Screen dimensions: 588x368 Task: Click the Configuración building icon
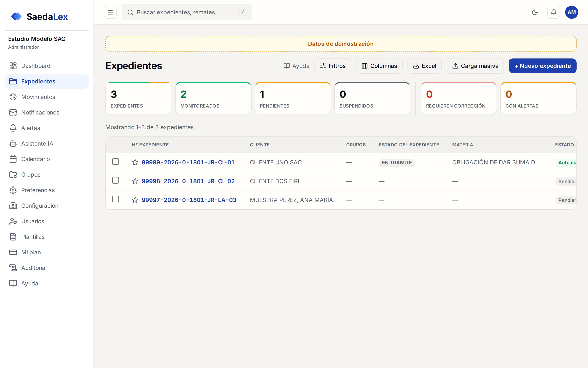13,206
